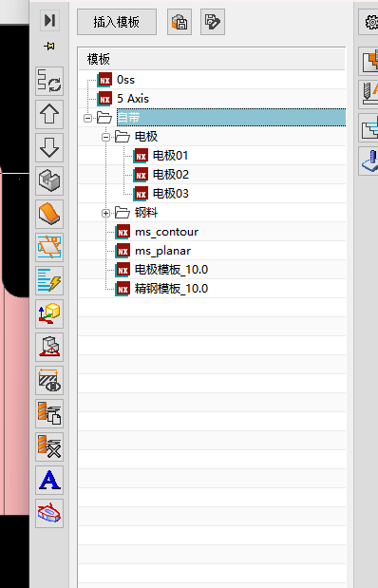Select the orange wedge body icon

click(49, 214)
